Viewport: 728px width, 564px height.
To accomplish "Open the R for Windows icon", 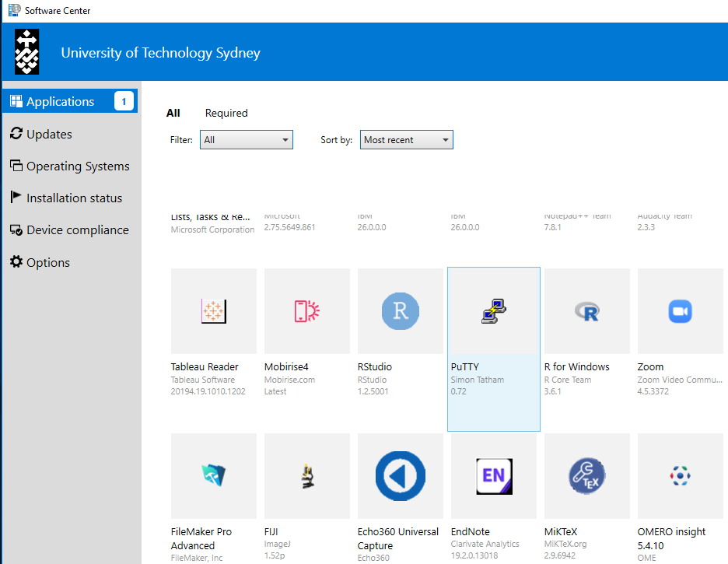I will tap(586, 311).
